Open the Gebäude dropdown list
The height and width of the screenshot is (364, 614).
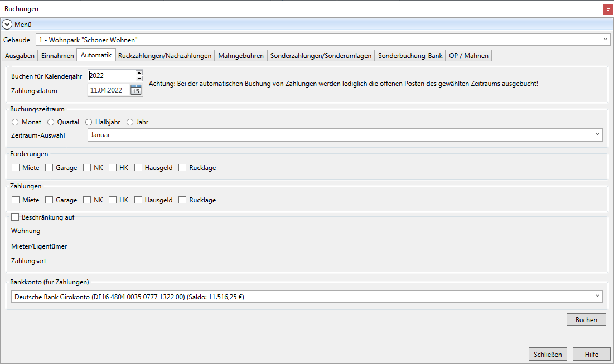pos(605,40)
